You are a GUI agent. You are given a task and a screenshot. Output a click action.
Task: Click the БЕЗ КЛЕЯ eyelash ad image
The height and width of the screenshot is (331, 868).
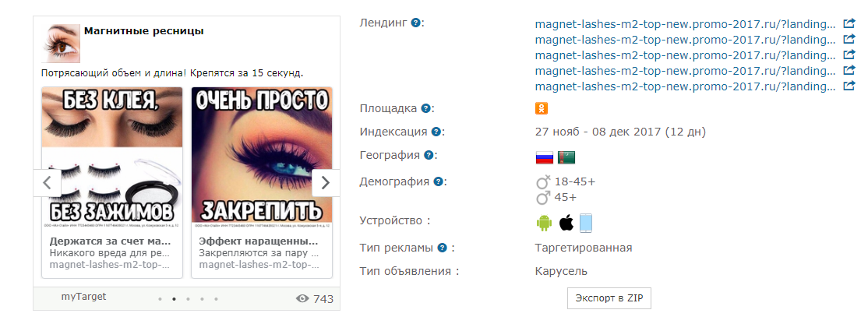click(x=112, y=157)
